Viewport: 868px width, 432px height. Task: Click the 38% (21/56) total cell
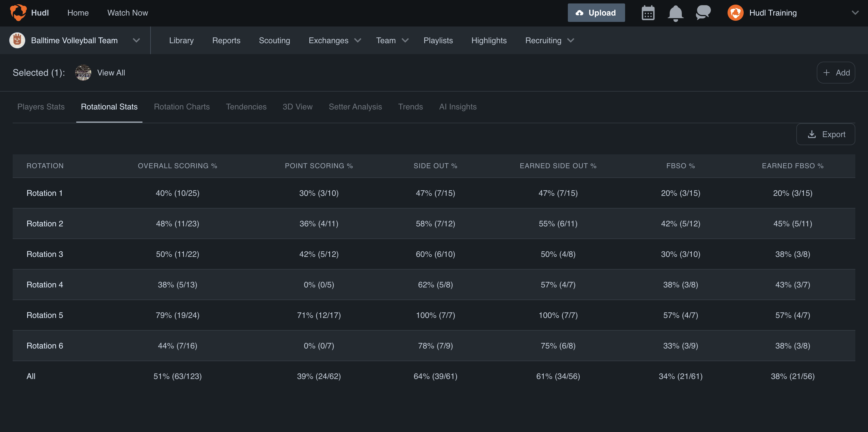793,376
